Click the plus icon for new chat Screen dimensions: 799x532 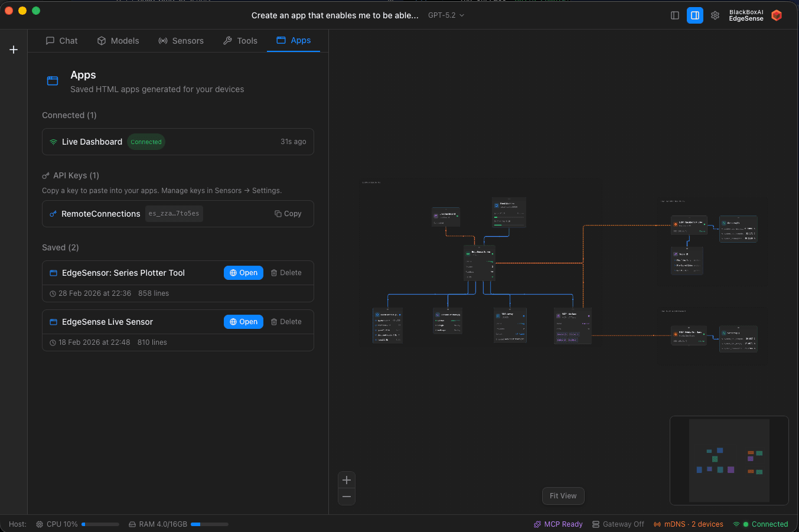pos(14,50)
